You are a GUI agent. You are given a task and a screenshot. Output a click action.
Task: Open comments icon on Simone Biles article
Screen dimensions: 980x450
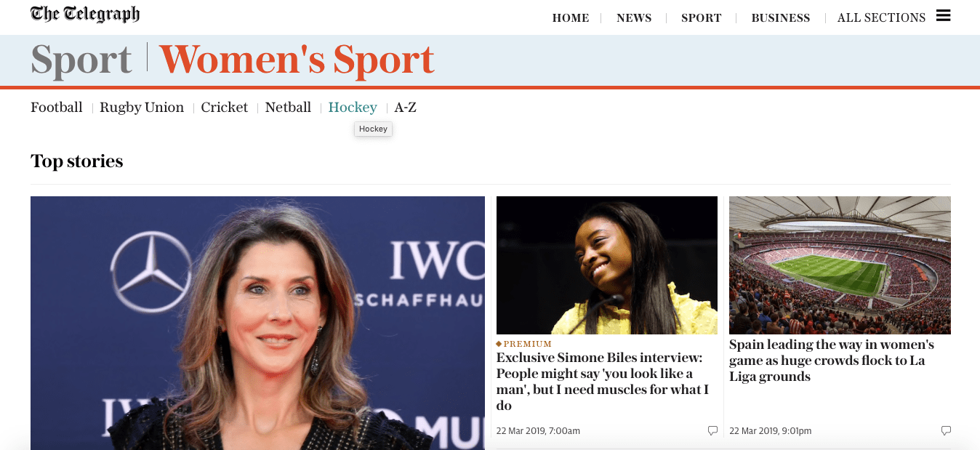click(x=712, y=430)
